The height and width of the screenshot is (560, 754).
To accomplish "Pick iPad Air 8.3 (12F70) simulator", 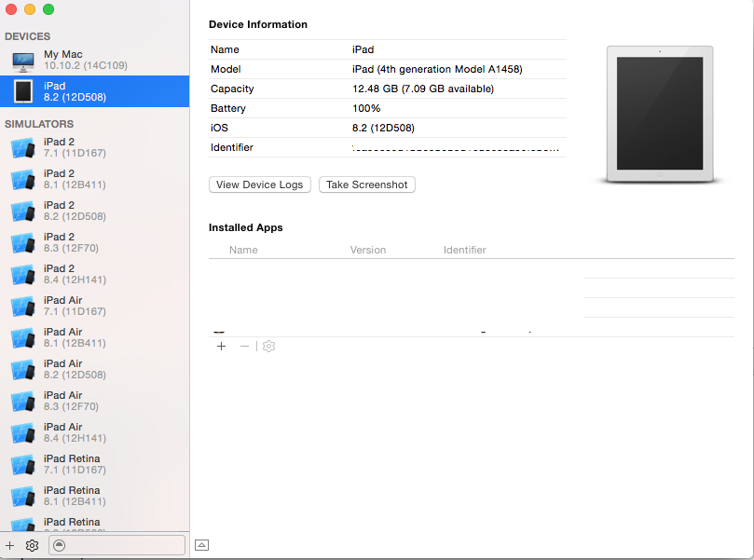I will pyautogui.click(x=95, y=402).
